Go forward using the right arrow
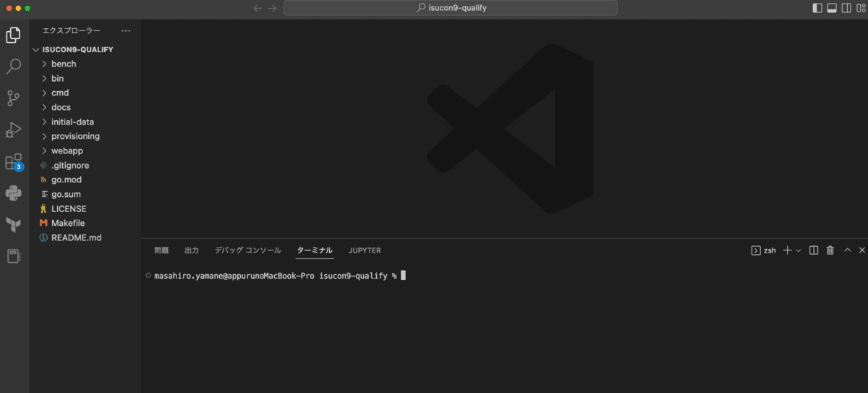 tap(272, 8)
